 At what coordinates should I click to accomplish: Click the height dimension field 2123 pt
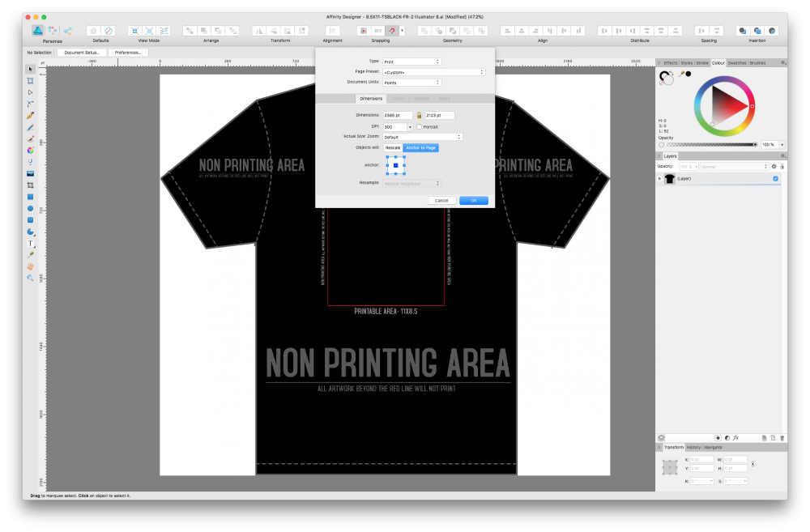click(x=440, y=115)
